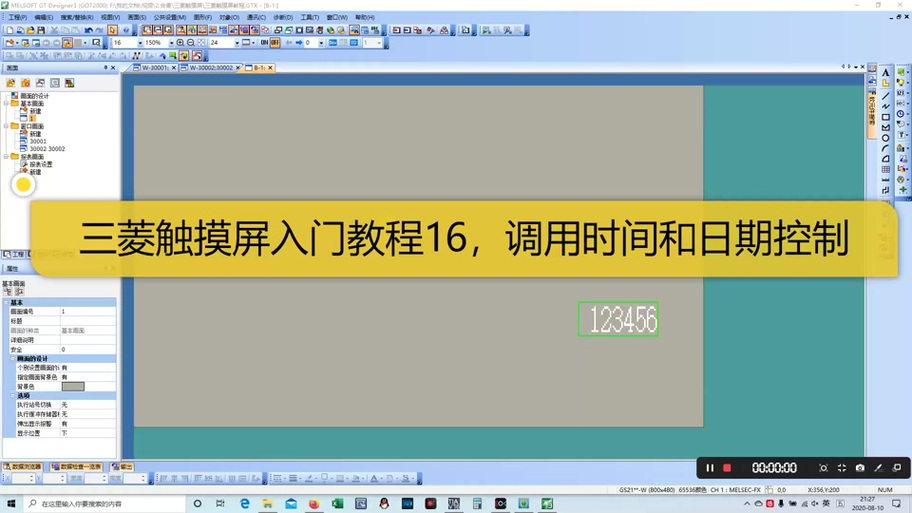Click the 画面编号 value field

(x=88, y=312)
